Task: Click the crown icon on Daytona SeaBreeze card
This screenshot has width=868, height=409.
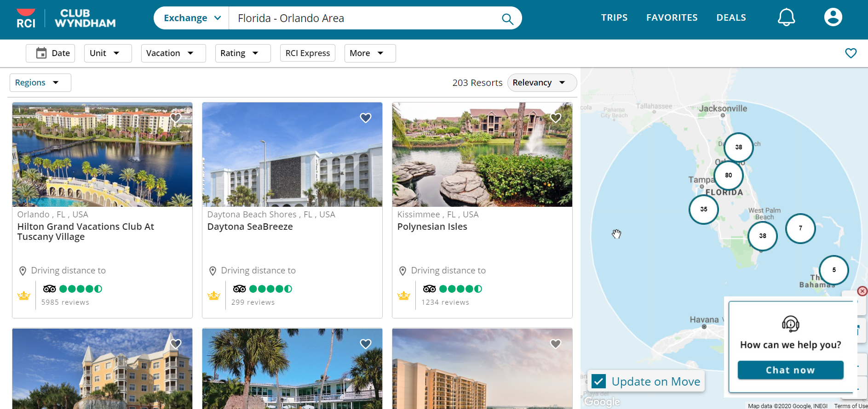Action: pyautogui.click(x=214, y=295)
